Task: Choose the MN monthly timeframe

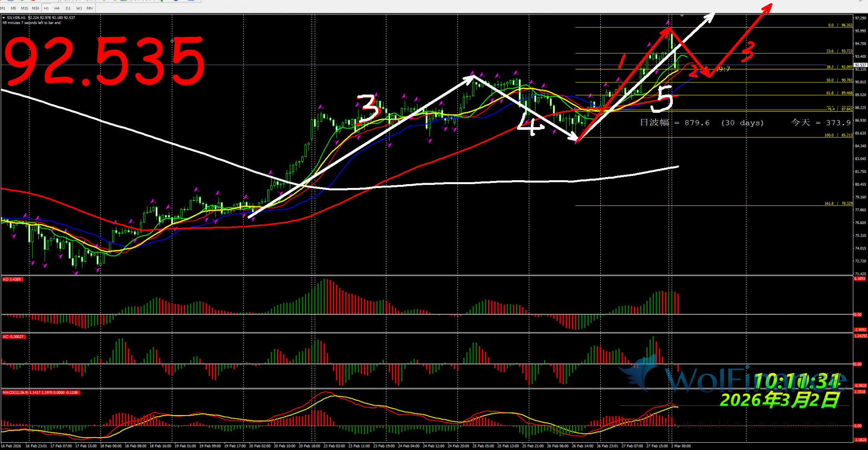Action: (89, 8)
